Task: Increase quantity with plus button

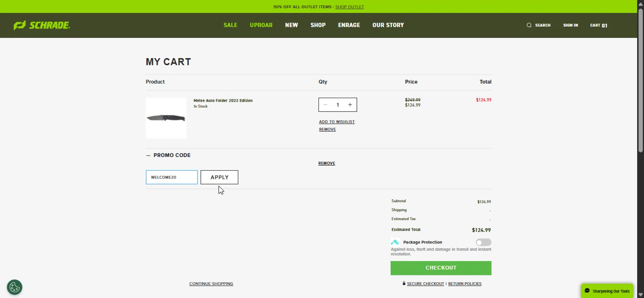Action: click(x=350, y=105)
